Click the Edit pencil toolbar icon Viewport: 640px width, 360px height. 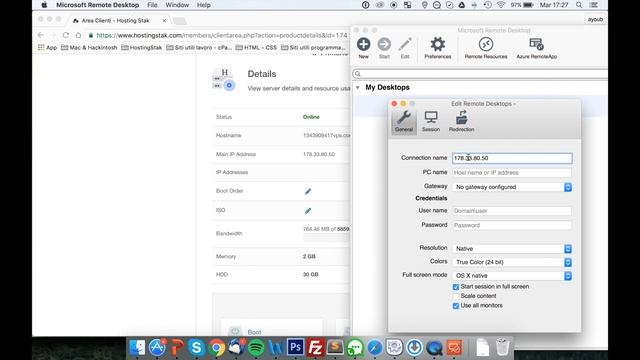click(x=405, y=44)
